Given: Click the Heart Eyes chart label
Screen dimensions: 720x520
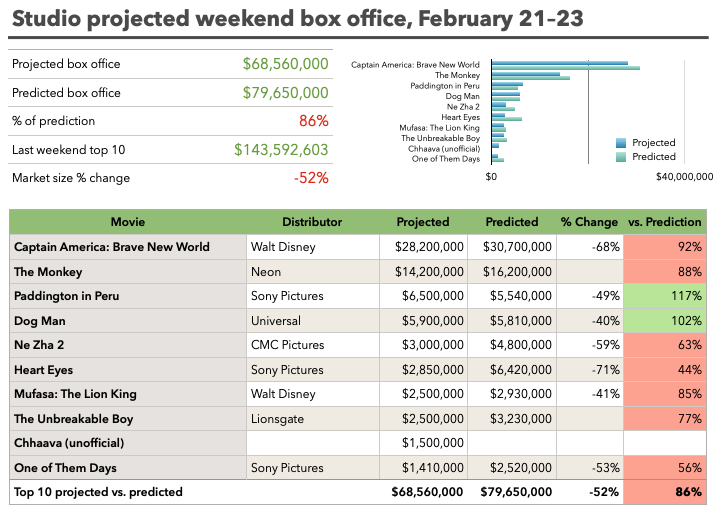Looking at the screenshot, I should (461, 118).
